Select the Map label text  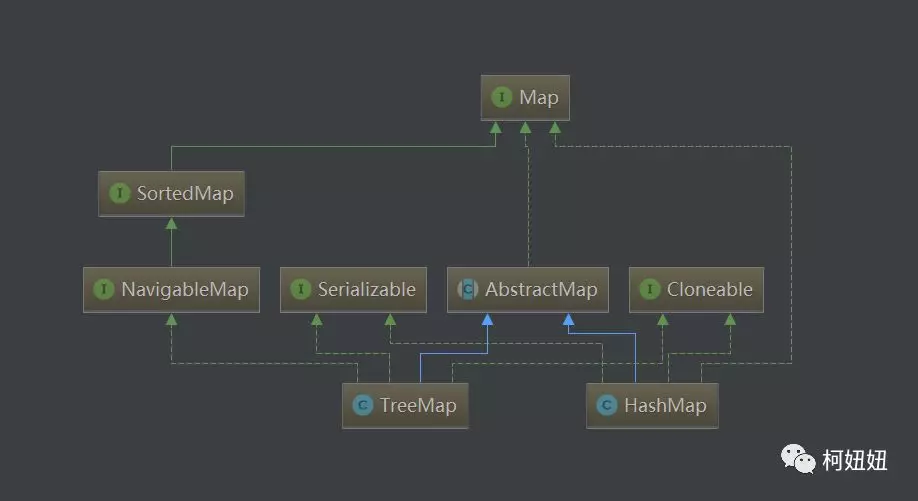click(539, 98)
